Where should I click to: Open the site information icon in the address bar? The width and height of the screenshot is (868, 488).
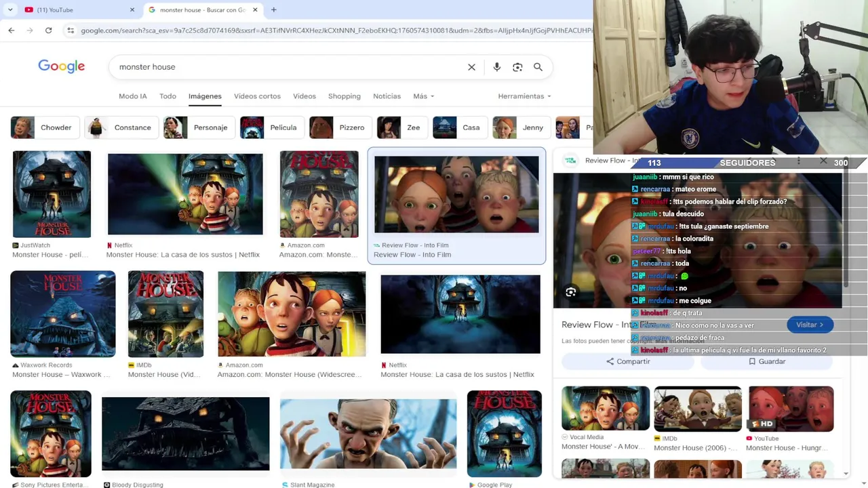click(71, 30)
